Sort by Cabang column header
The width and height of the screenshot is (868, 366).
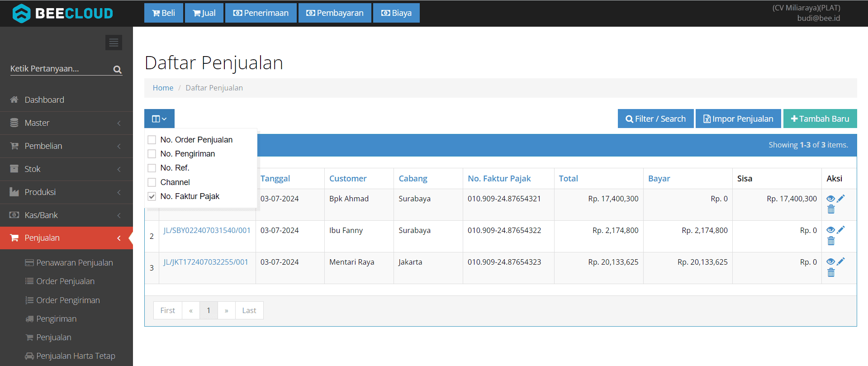tap(413, 179)
